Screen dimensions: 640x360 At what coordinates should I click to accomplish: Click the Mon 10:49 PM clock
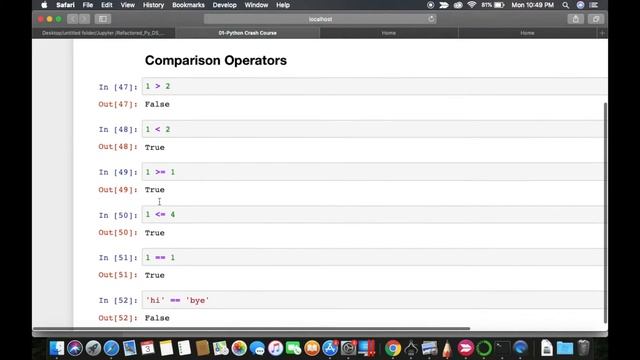tap(532, 5)
